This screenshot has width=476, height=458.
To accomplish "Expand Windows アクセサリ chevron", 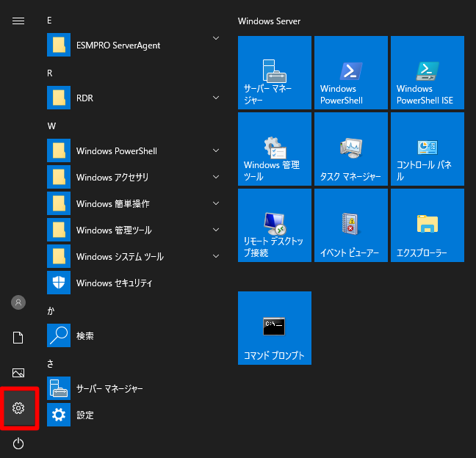I will [216, 177].
